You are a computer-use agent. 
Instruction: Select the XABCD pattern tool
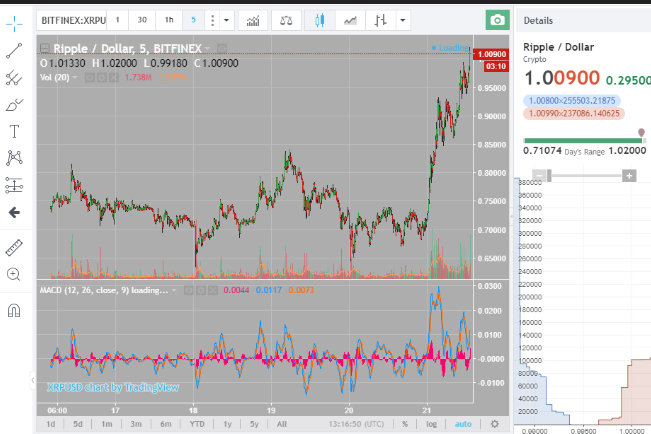click(14, 158)
